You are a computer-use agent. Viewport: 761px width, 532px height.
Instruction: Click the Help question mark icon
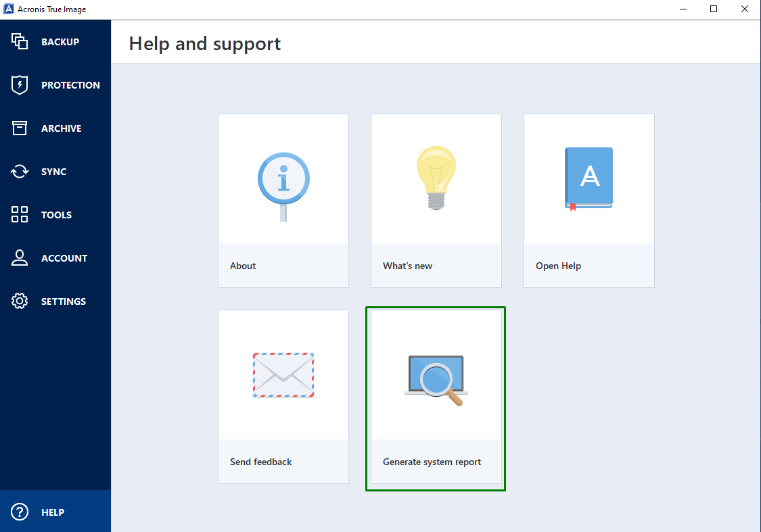(x=20, y=512)
